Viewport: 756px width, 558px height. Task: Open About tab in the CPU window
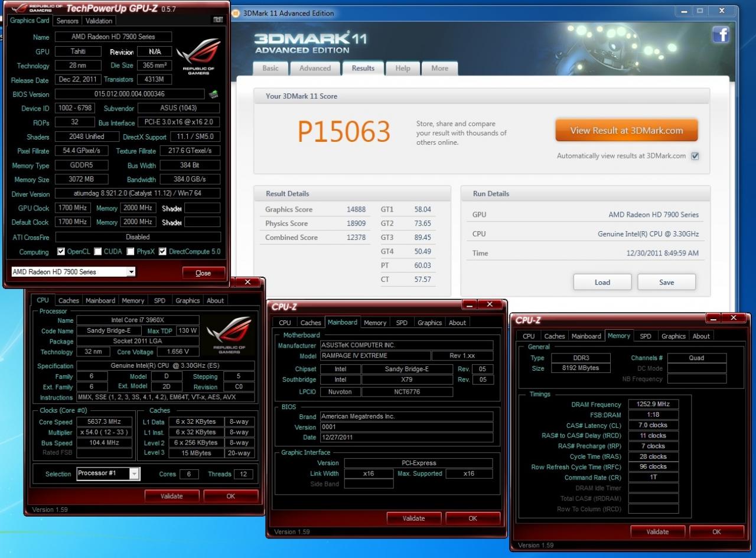pos(215,300)
